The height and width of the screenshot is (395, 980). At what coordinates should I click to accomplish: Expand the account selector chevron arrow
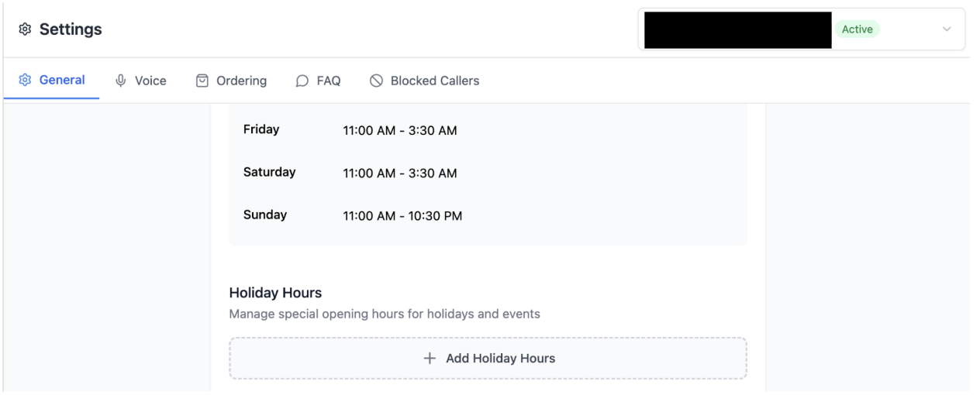coord(947,29)
